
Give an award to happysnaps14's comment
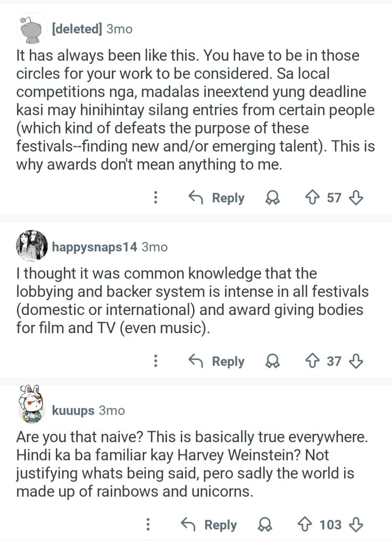click(x=272, y=361)
